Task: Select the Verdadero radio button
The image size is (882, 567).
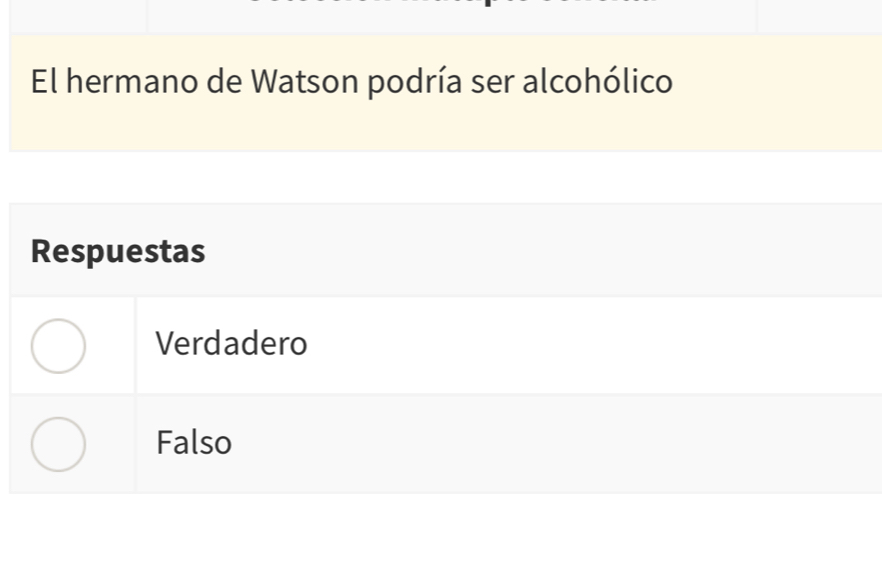Action: 58,346
